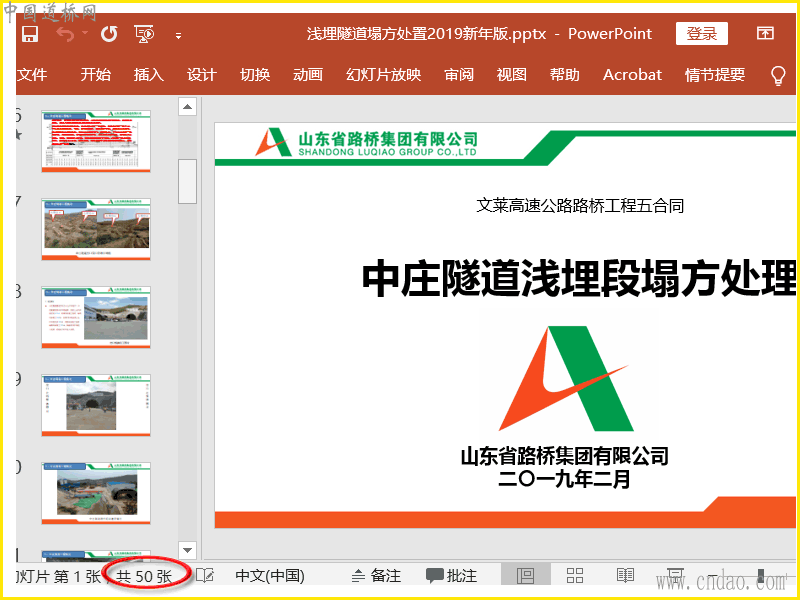Start slideshow from beginning icon
This screenshot has width=800, height=600.
144,34
